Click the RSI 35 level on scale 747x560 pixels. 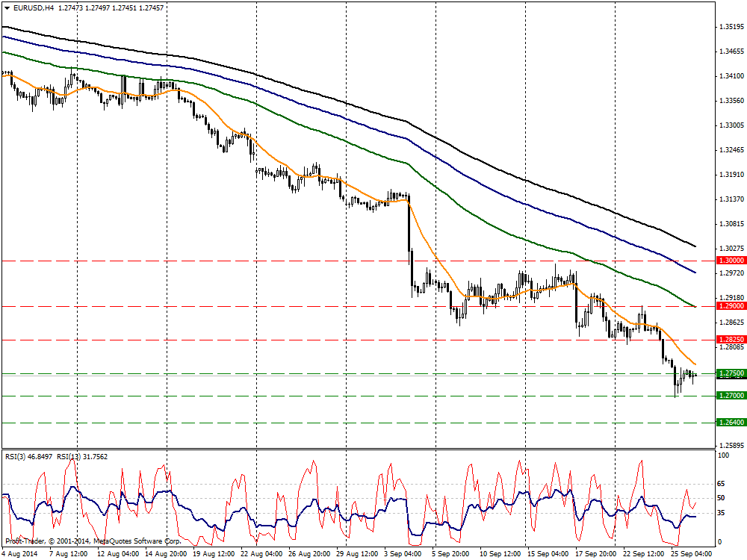coord(722,513)
